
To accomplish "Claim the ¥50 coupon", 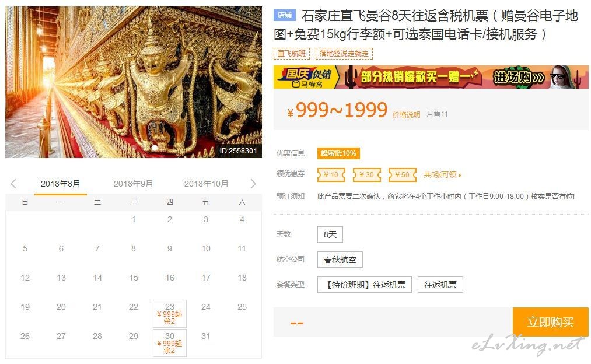I will 402,175.
